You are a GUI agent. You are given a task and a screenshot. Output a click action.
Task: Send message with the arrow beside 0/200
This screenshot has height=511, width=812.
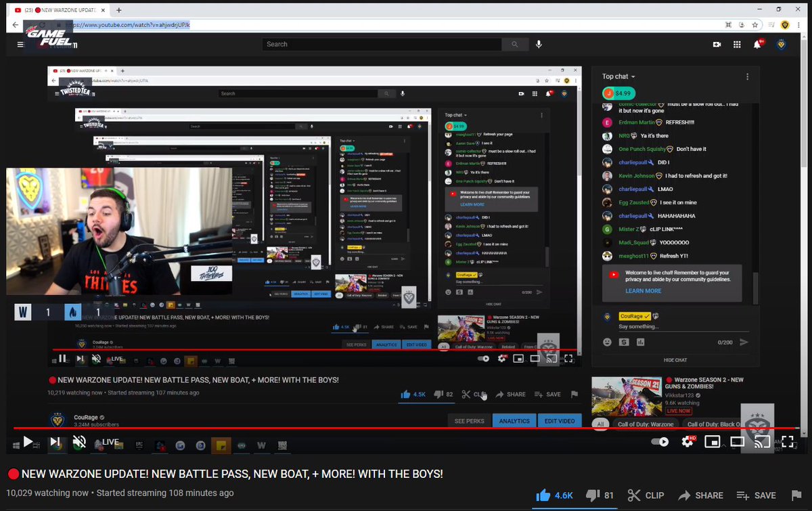coord(744,342)
